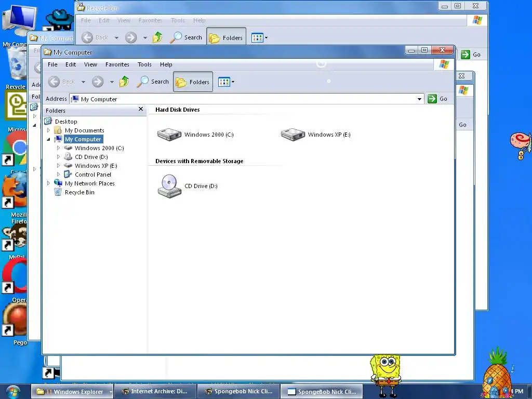Click the Go button in My Computer
Viewport: 532px width, 399px height.
[x=437, y=99]
